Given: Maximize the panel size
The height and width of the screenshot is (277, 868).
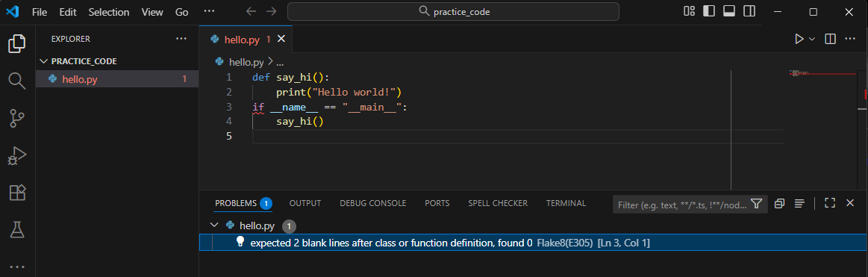Looking at the screenshot, I should (x=830, y=203).
